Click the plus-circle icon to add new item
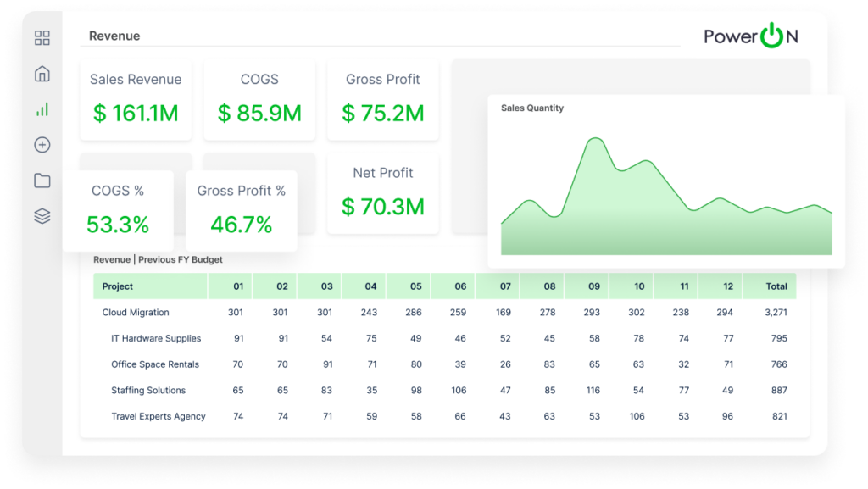The width and height of the screenshot is (868, 489). click(42, 145)
